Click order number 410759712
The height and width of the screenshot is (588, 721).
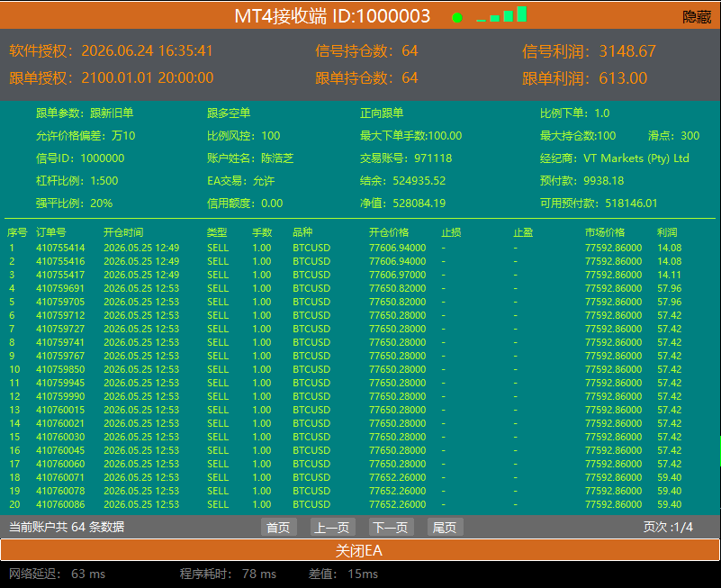coord(60,315)
